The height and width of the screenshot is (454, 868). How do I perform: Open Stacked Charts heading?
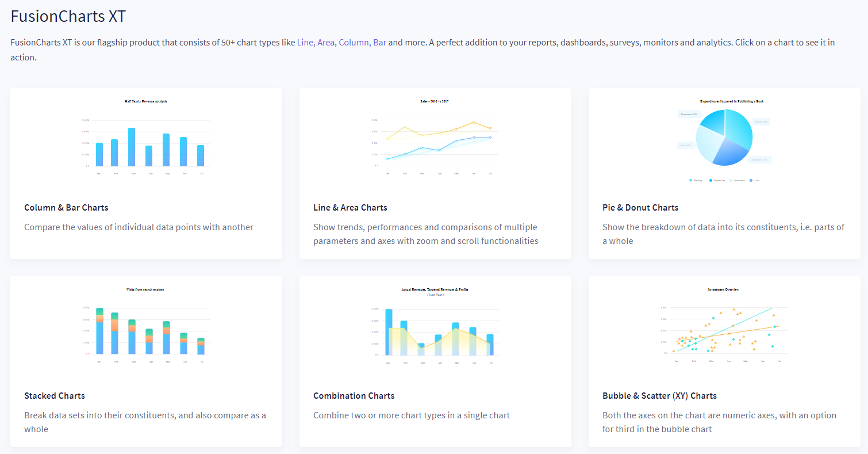click(55, 396)
